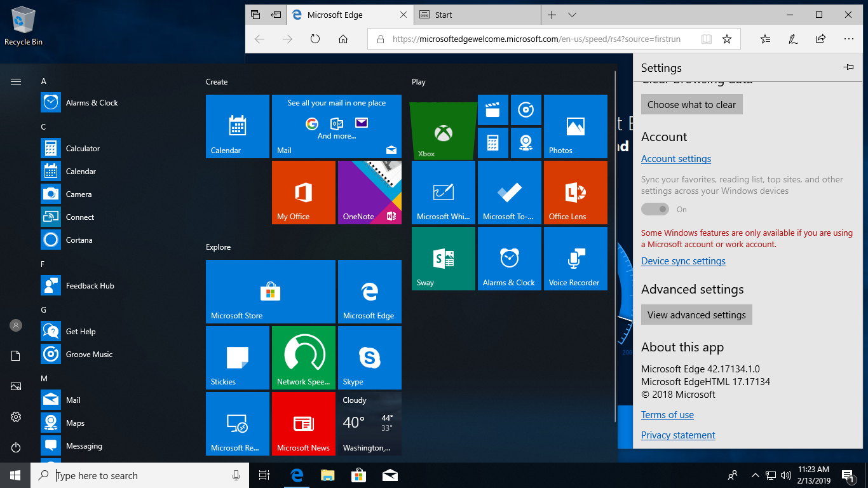This screenshot has height=488, width=868.
Task: Share this page from Edge toolbar
Action: 820,39
